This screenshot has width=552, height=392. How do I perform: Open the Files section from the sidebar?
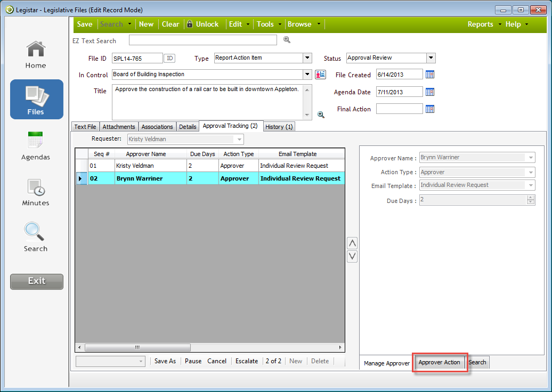click(x=36, y=99)
